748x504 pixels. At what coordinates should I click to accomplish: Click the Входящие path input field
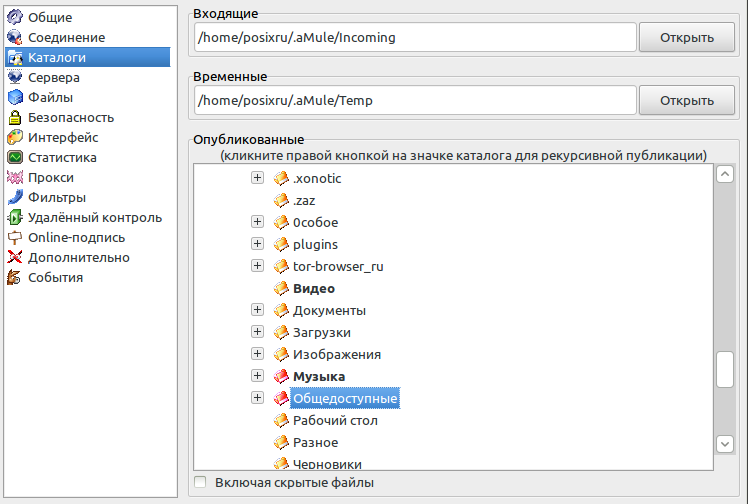click(415, 37)
